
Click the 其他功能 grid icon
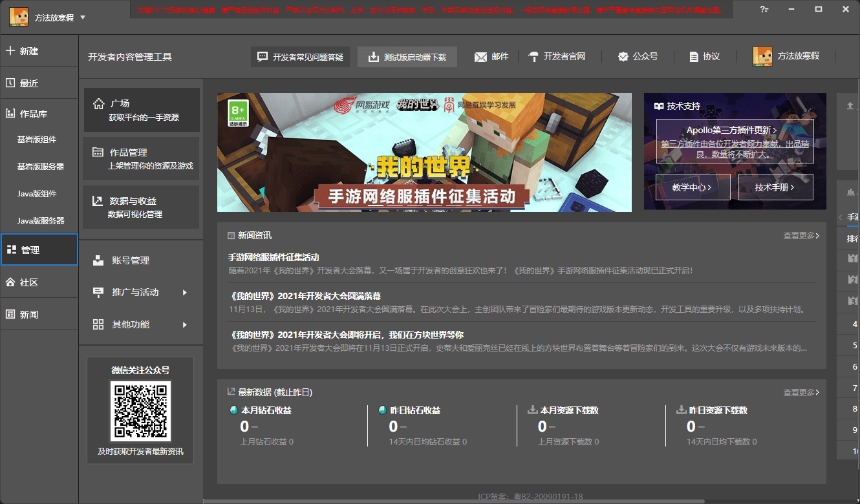[98, 324]
